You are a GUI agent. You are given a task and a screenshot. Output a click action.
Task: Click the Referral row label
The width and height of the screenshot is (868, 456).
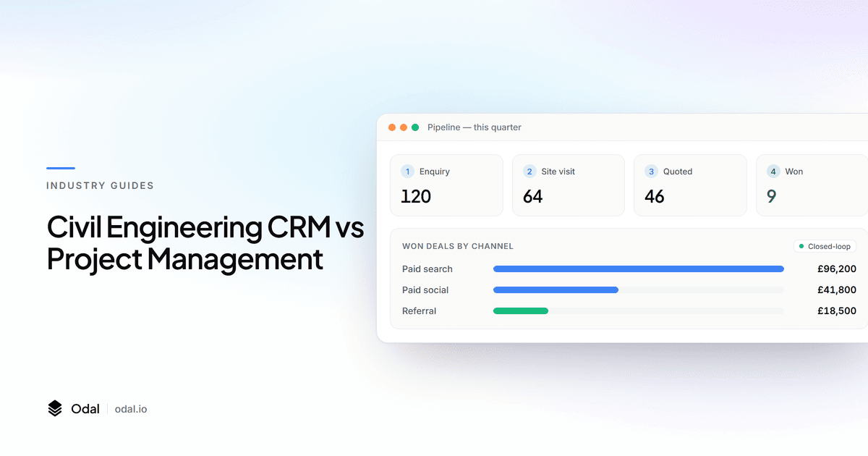tap(420, 311)
